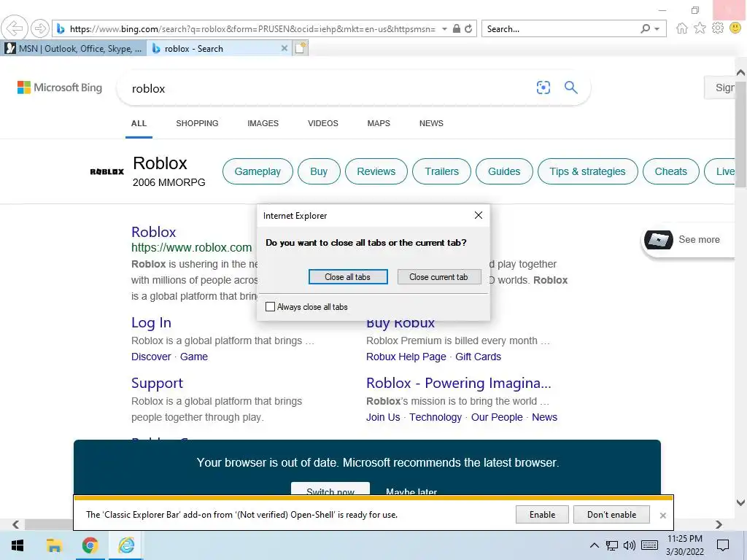The height and width of the screenshot is (560, 747).
Task: Enable the Classic Explorer Bar add-on
Action: [x=542, y=515]
